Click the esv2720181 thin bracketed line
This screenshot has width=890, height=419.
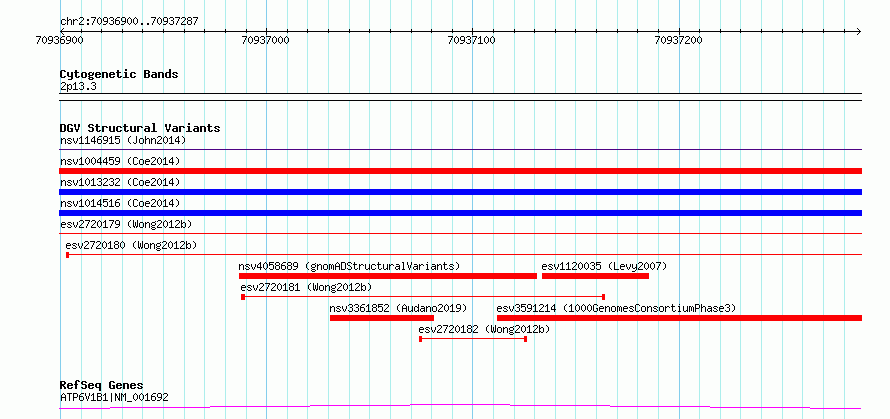point(423,297)
